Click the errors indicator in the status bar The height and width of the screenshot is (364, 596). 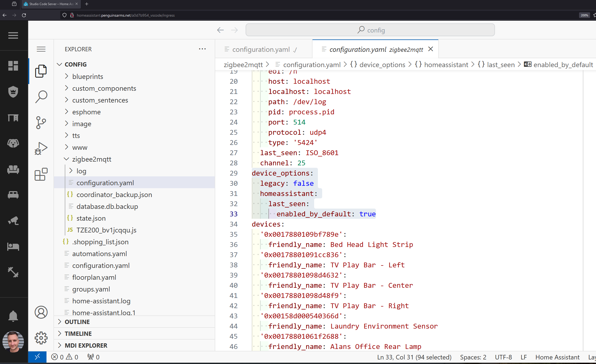pos(59,357)
